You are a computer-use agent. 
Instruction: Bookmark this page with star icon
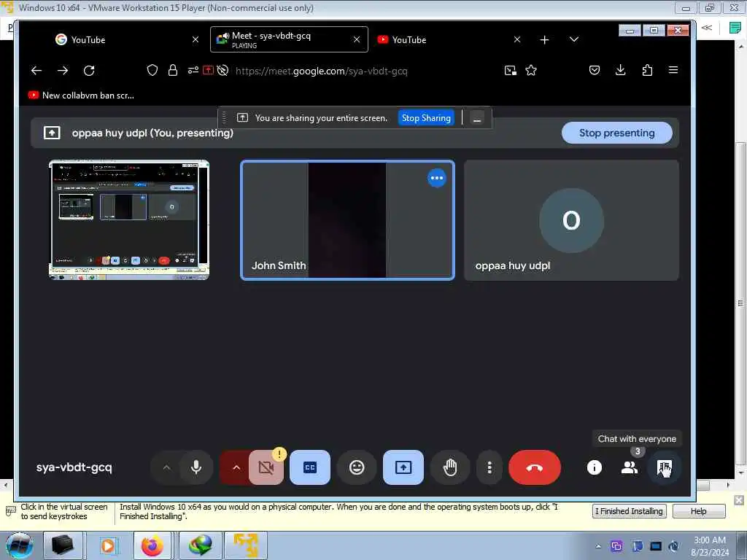point(531,71)
